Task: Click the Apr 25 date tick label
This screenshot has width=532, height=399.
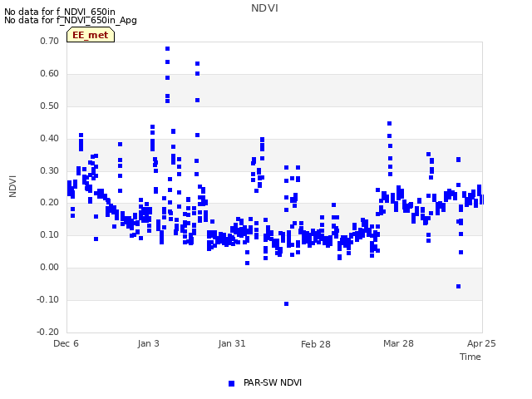Action: (481, 343)
